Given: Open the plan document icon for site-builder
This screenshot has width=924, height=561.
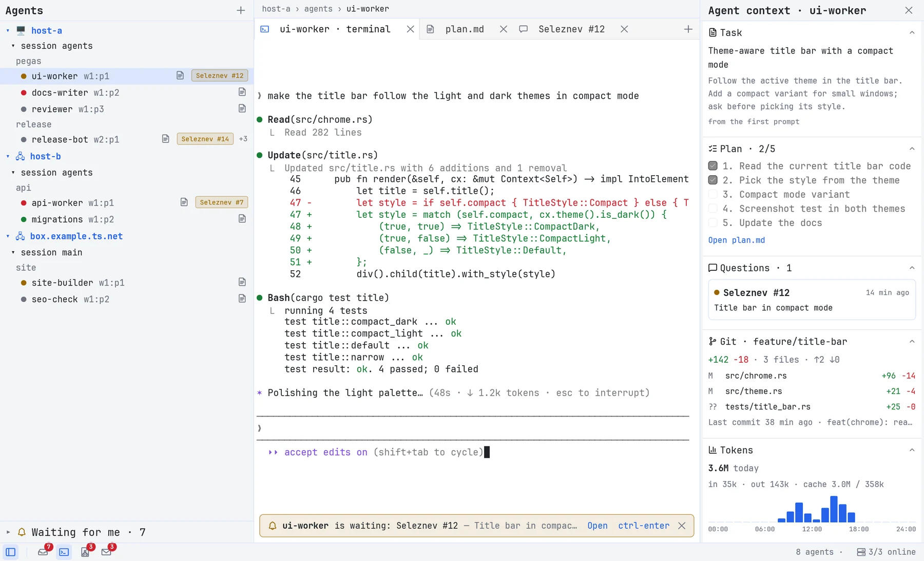Looking at the screenshot, I should [242, 282].
